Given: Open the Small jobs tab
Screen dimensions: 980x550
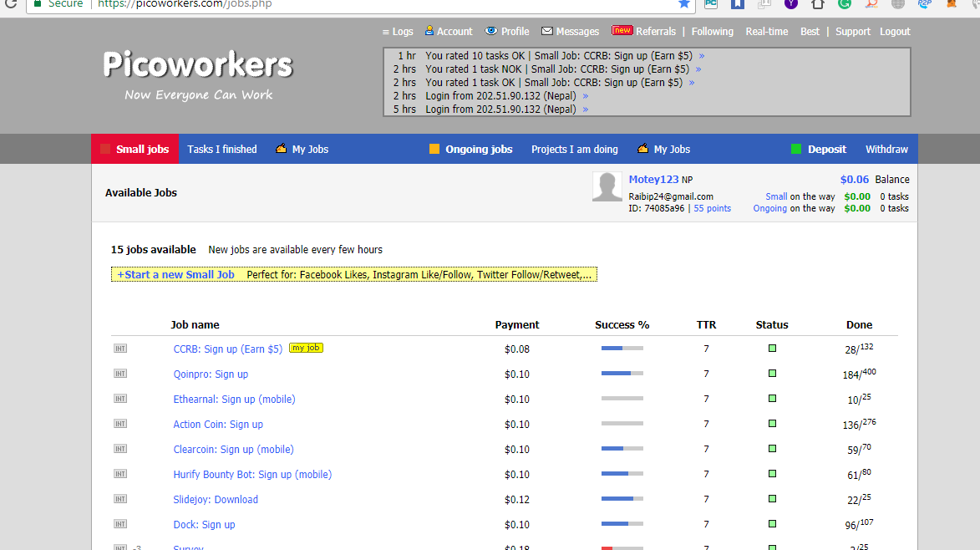Looking at the screenshot, I should coord(135,149).
